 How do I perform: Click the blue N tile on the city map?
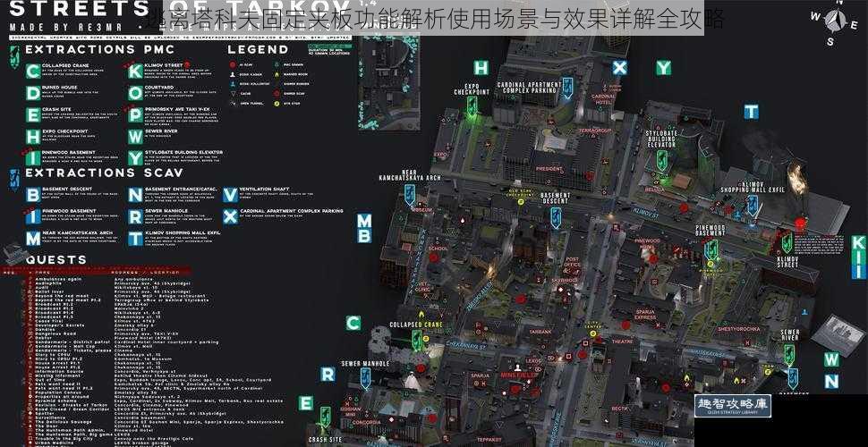(x=831, y=381)
